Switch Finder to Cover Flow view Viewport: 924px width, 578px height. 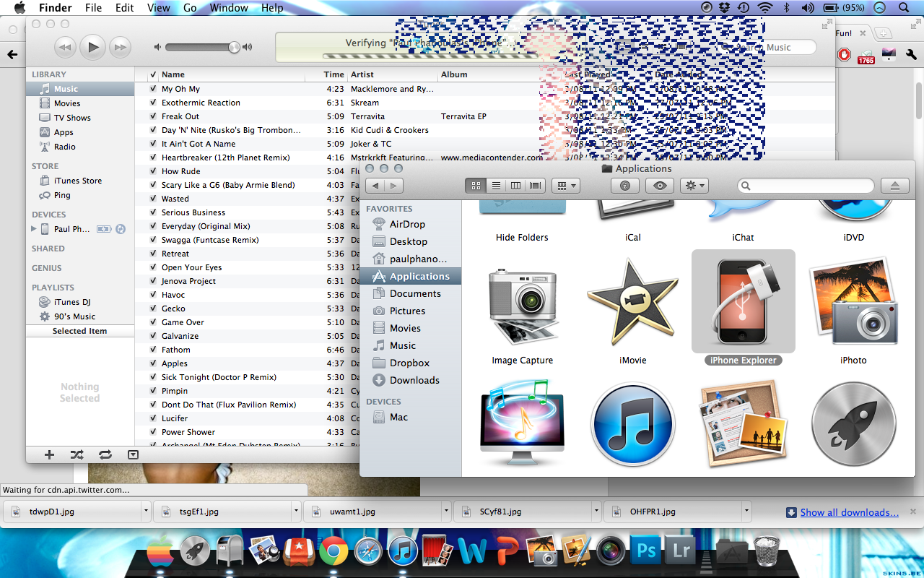point(535,186)
